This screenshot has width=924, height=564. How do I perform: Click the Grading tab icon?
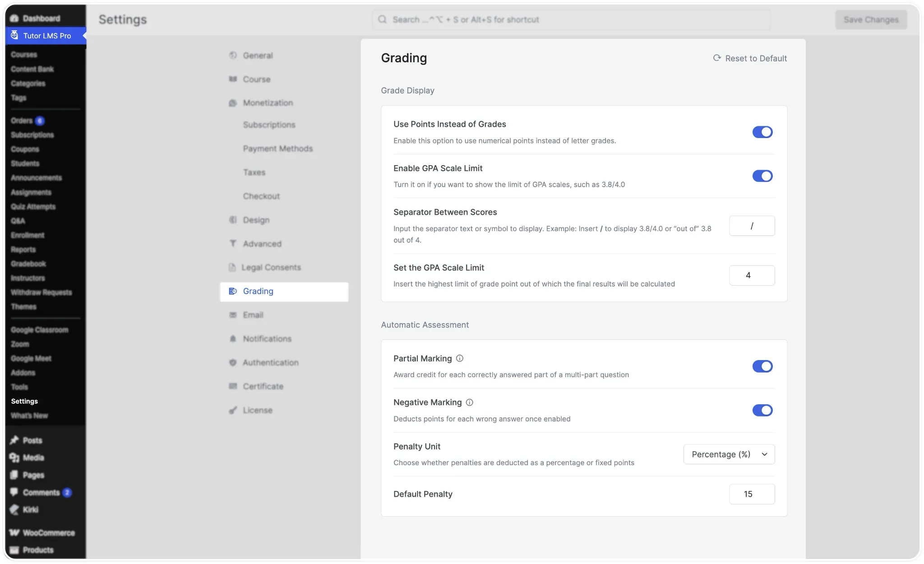coord(233,291)
